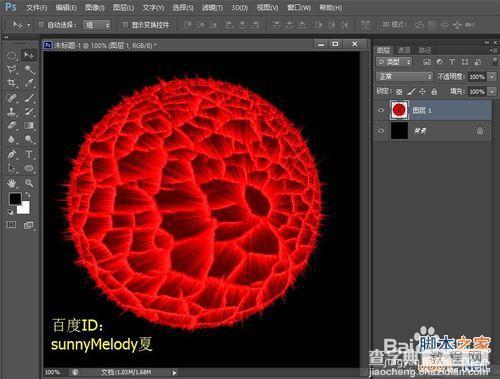Viewport: 500px width, 379px height.
Task: Select the History Brush tool
Action: pyautogui.click(x=29, y=111)
